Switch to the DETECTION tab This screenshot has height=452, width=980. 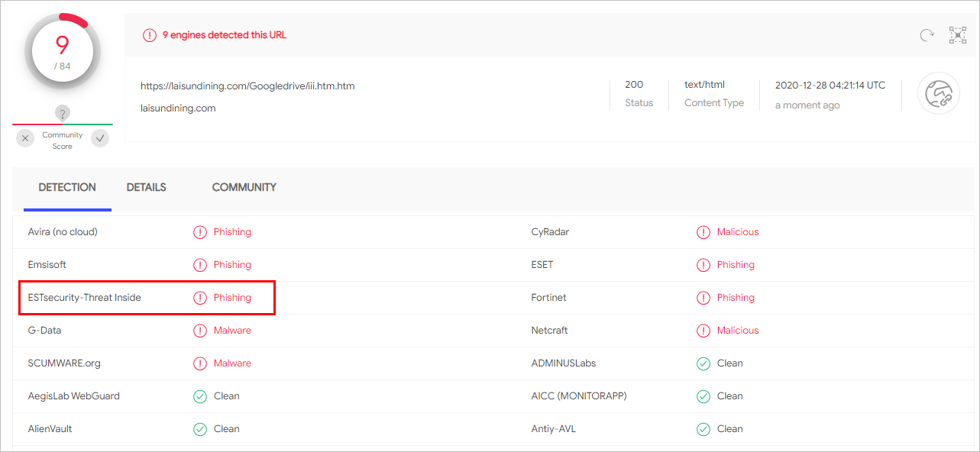(67, 187)
